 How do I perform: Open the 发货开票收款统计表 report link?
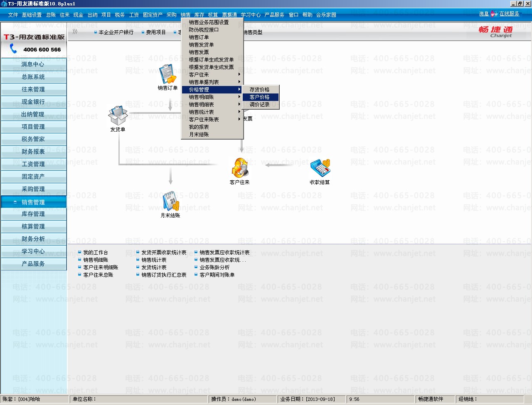point(164,253)
